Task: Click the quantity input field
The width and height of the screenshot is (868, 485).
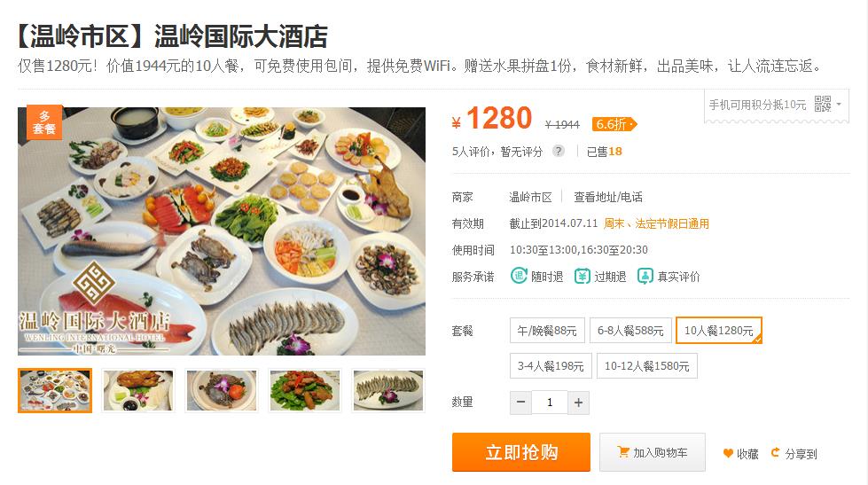Action: (550, 403)
